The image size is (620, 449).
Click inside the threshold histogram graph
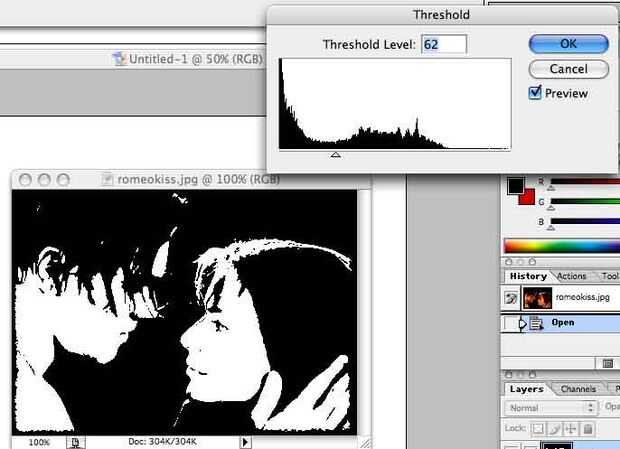click(x=395, y=104)
